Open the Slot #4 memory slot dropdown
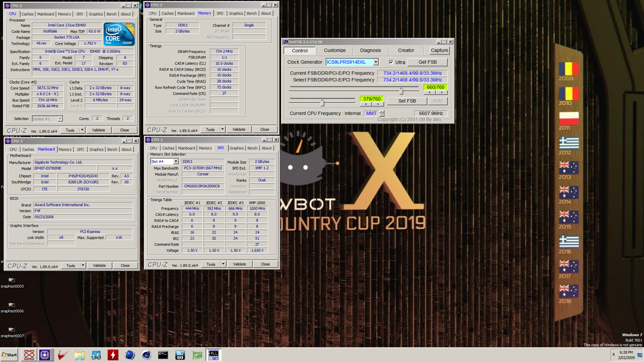This screenshot has width=644, height=362. tap(176, 162)
